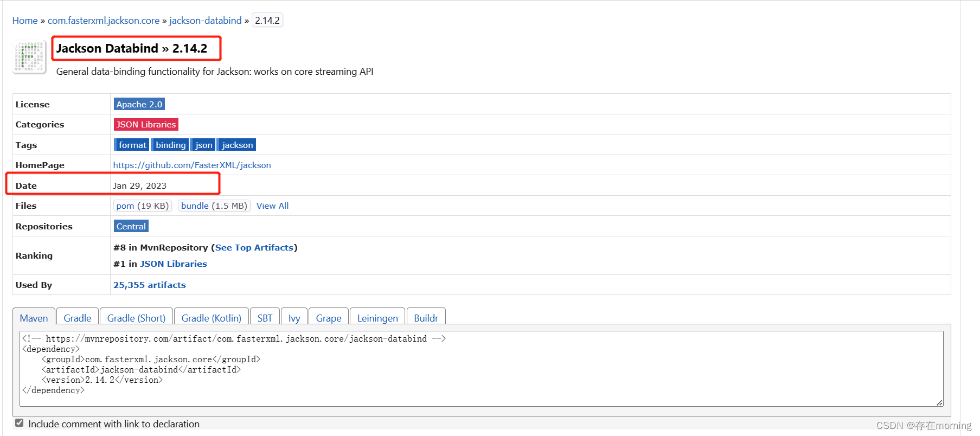Open See Top Artifacts link
Screen dimensions: 980x436
254,247
